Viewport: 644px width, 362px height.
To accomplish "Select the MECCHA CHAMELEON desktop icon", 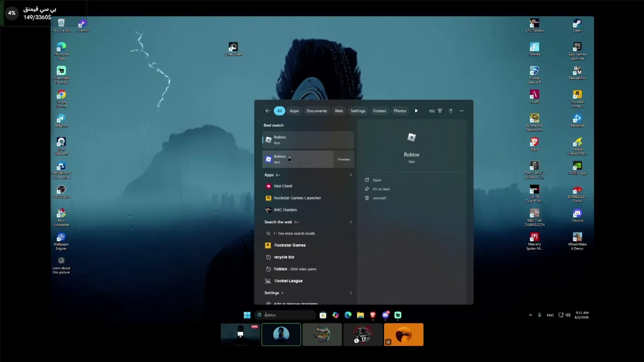I will click(x=534, y=218).
